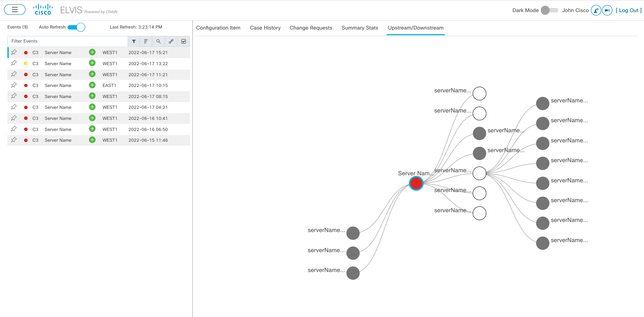Open the hamburger navigation menu
The image size is (644, 317).
15,10
